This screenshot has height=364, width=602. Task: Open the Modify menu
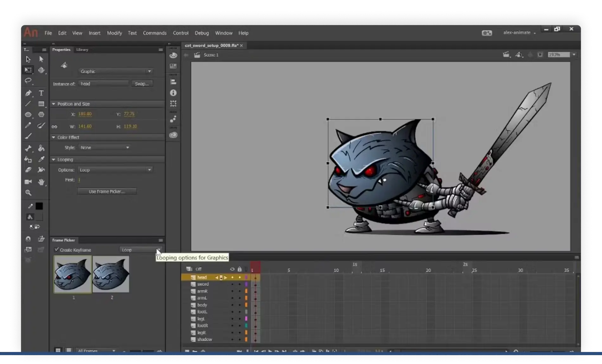tap(114, 33)
